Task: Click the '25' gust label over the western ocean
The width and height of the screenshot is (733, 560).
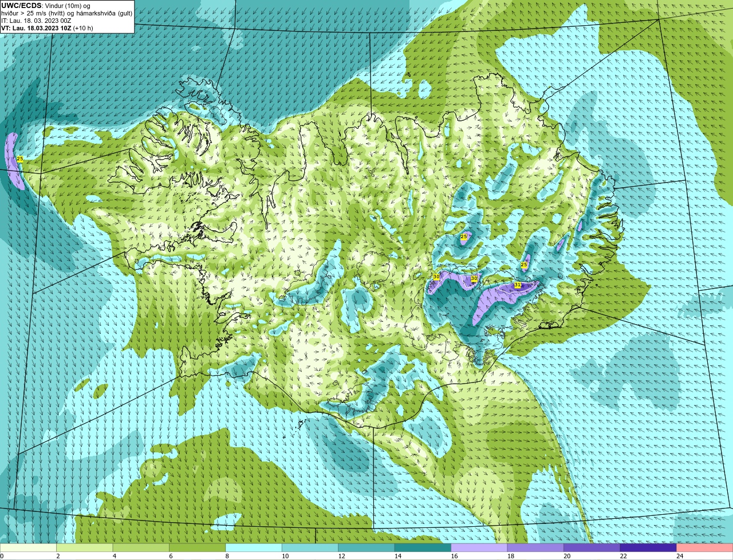Action: (x=20, y=159)
